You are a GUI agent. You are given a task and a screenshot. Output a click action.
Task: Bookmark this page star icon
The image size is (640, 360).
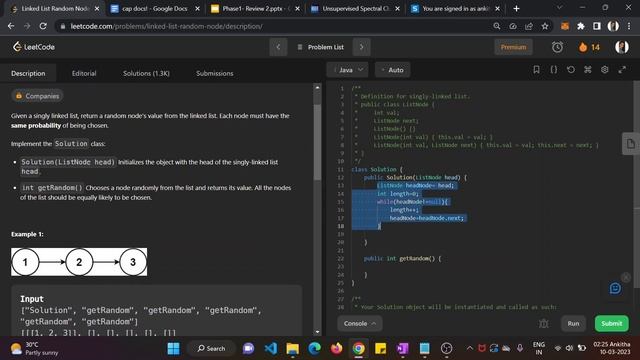click(545, 26)
